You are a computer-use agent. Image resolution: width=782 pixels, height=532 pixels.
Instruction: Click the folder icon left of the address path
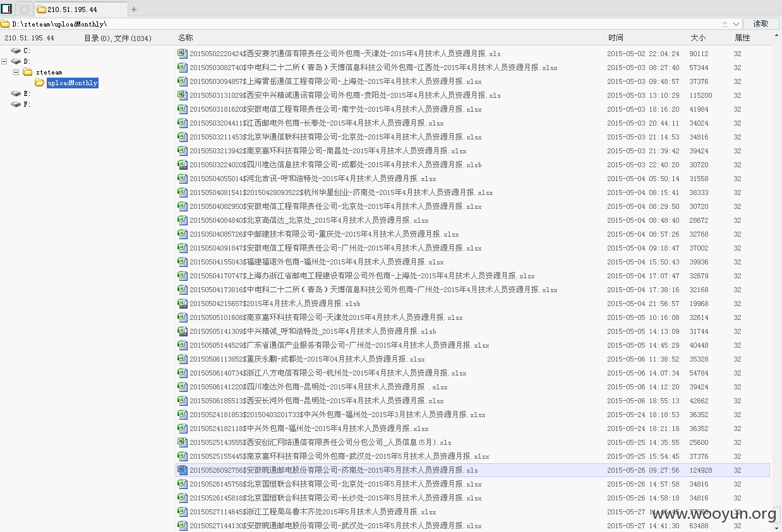coord(6,24)
